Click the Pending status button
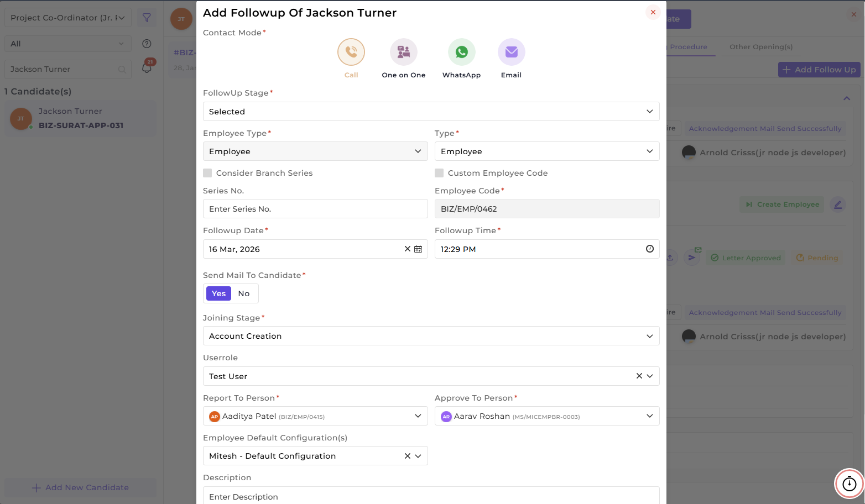The height and width of the screenshot is (504, 865). click(817, 258)
